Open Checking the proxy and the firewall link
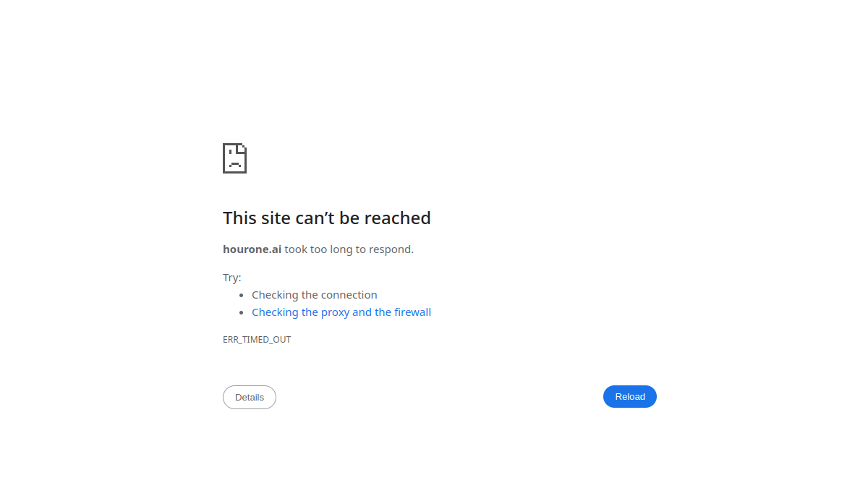Image resolution: width=868 pixels, height=488 pixels. 341,312
